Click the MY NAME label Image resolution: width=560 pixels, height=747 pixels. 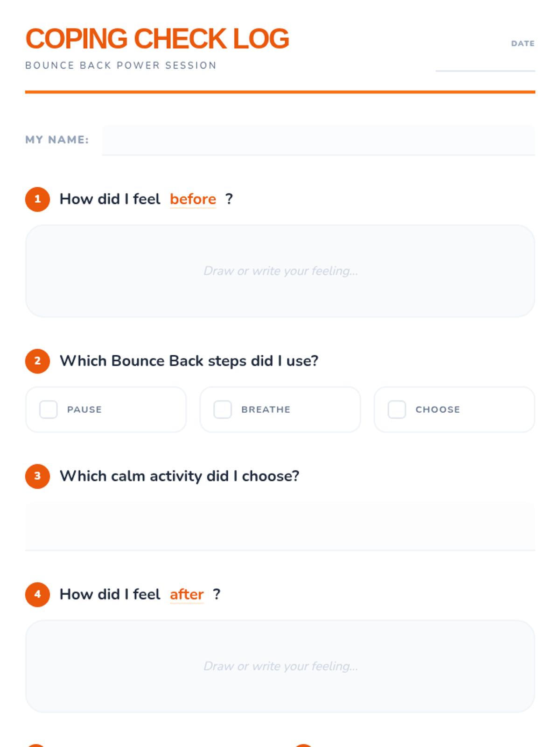[57, 140]
